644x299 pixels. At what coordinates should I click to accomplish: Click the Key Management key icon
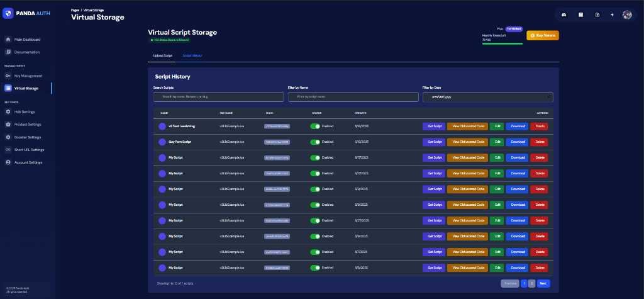(8, 76)
